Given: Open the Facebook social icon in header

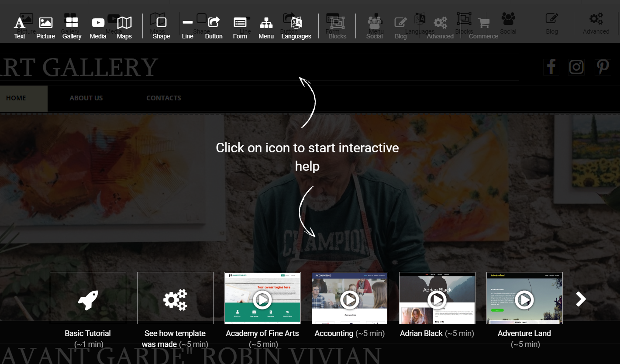Looking at the screenshot, I should click(551, 67).
